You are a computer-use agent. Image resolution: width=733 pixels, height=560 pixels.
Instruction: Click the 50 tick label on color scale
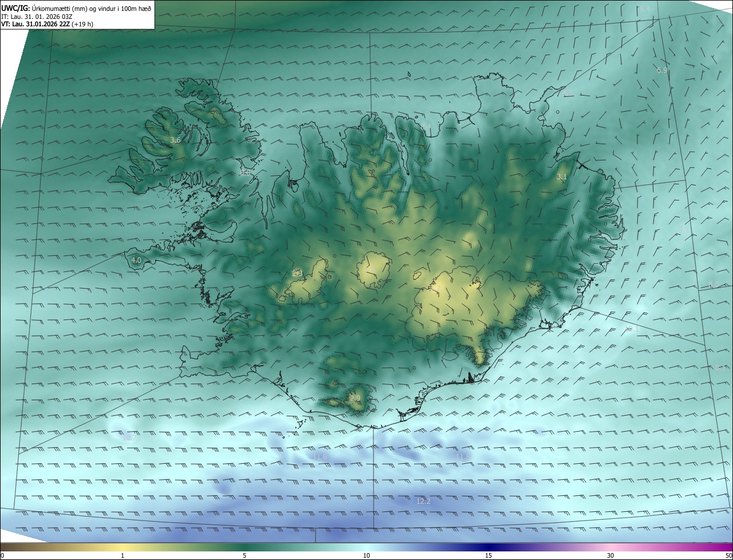728,555
